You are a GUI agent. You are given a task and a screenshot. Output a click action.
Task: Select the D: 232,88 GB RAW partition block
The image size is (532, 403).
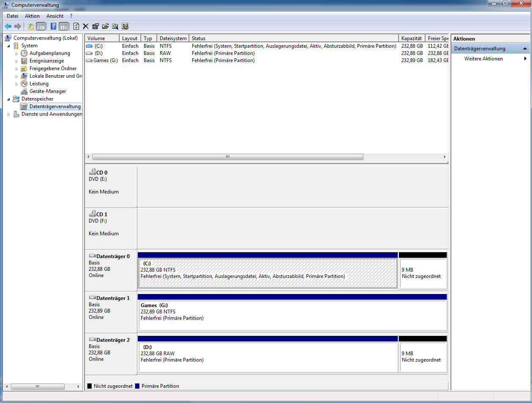[267, 357]
